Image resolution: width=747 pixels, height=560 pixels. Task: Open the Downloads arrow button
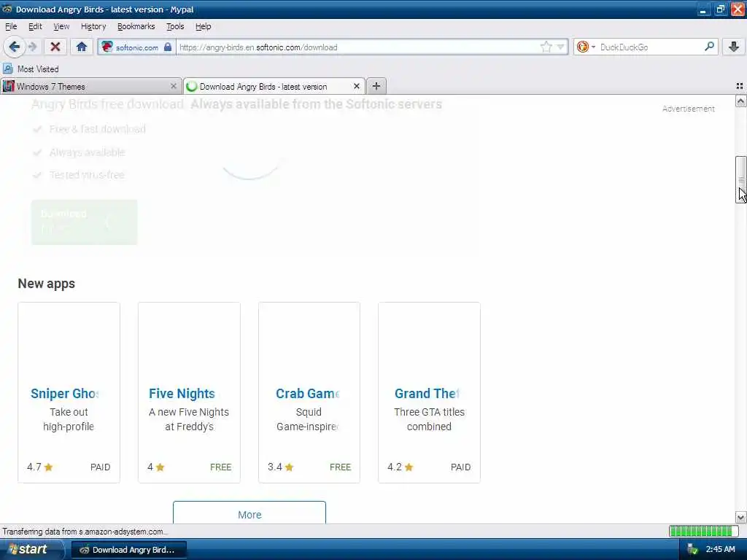(x=734, y=47)
